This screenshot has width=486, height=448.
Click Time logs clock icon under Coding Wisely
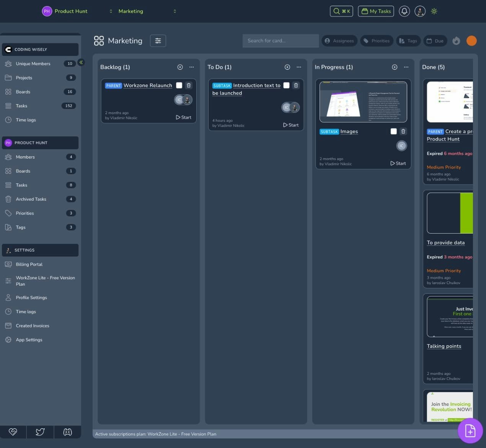point(8,120)
